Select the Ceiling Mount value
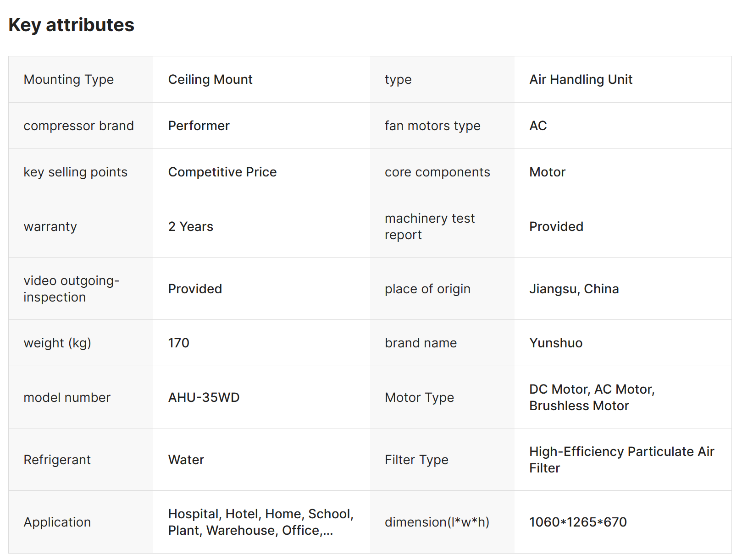 210,79
